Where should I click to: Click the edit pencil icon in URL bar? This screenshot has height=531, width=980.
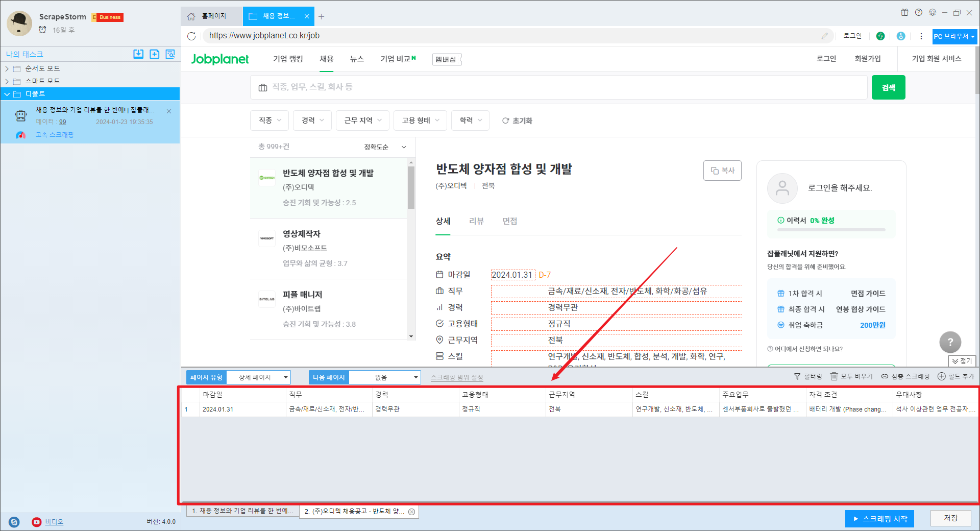pyautogui.click(x=824, y=36)
